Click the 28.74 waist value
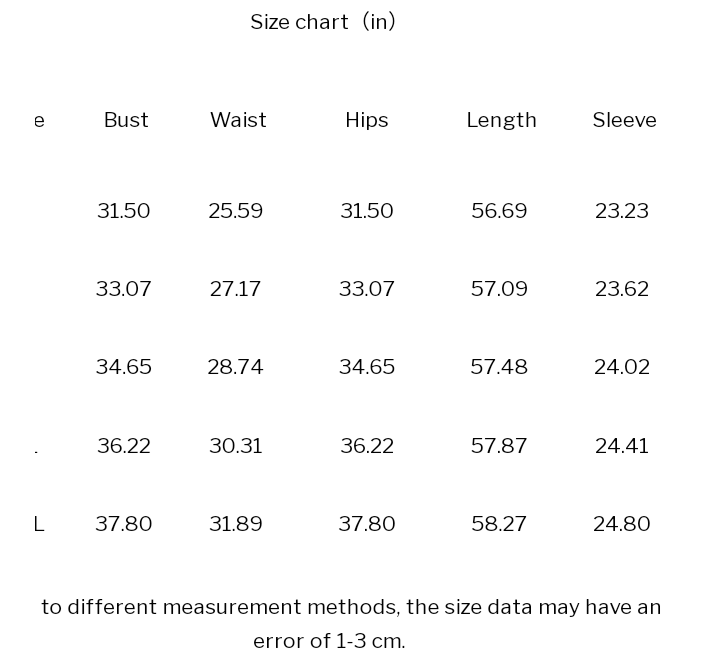The width and height of the screenshot is (720, 661). (235, 367)
